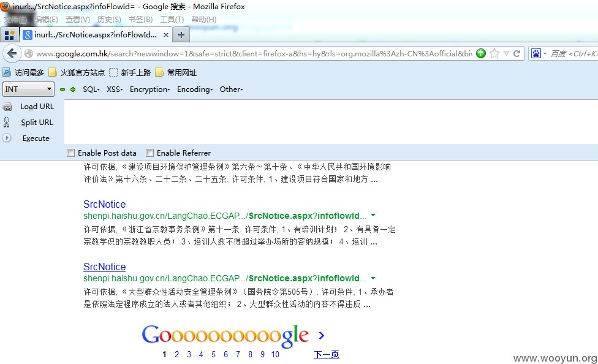Expand the SQL menu in HackBar
This screenshot has width=598, height=364.
point(91,89)
